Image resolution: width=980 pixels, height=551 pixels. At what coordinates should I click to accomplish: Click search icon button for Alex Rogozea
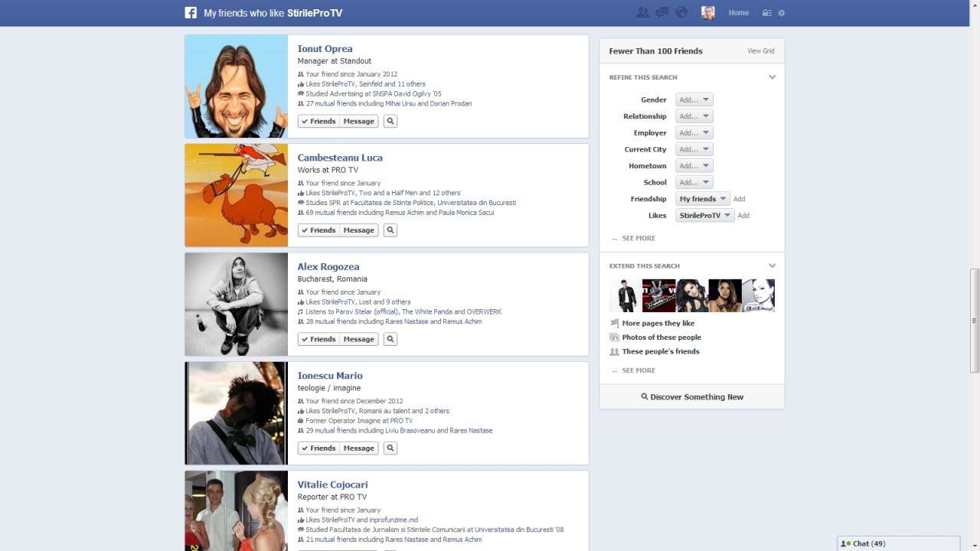point(390,339)
